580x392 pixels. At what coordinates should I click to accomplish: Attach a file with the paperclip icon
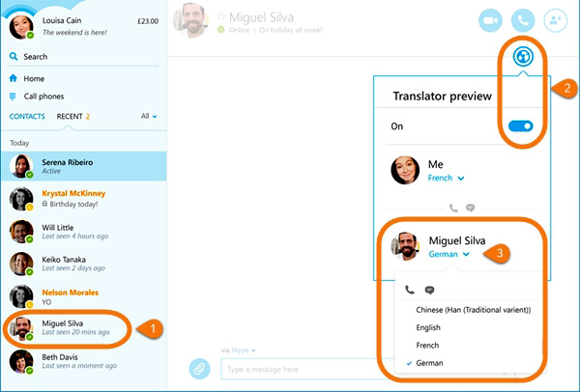point(200,369)
